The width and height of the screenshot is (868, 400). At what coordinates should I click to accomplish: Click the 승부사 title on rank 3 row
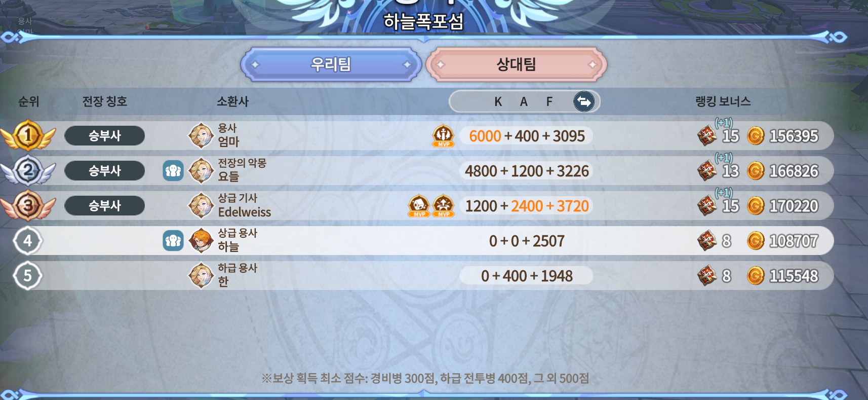(x=105, y=206)
